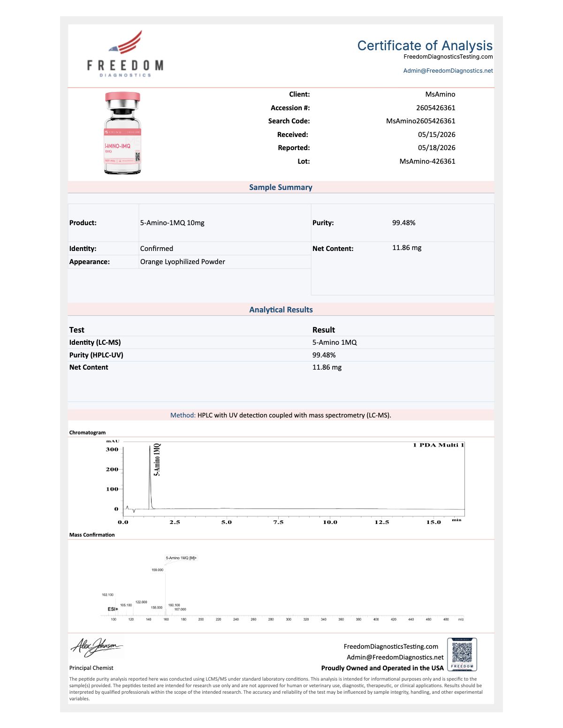Viewport: 563px width, 728px height.
Task: Click the Chromatogram section label
Action: tap(87, 432)
